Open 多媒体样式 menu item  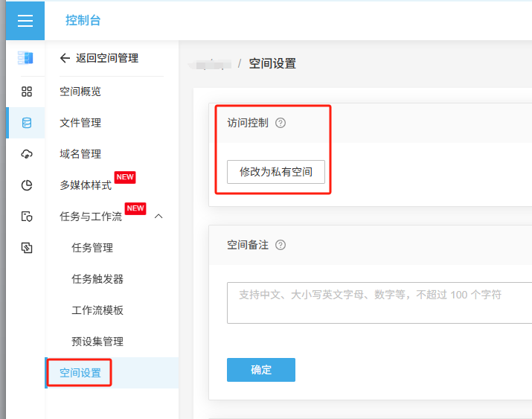[x=86, y=185]
